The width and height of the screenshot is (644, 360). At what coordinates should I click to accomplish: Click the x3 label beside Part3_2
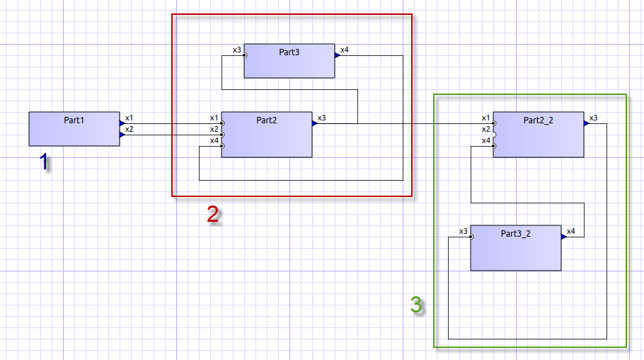tap(464, 231)
